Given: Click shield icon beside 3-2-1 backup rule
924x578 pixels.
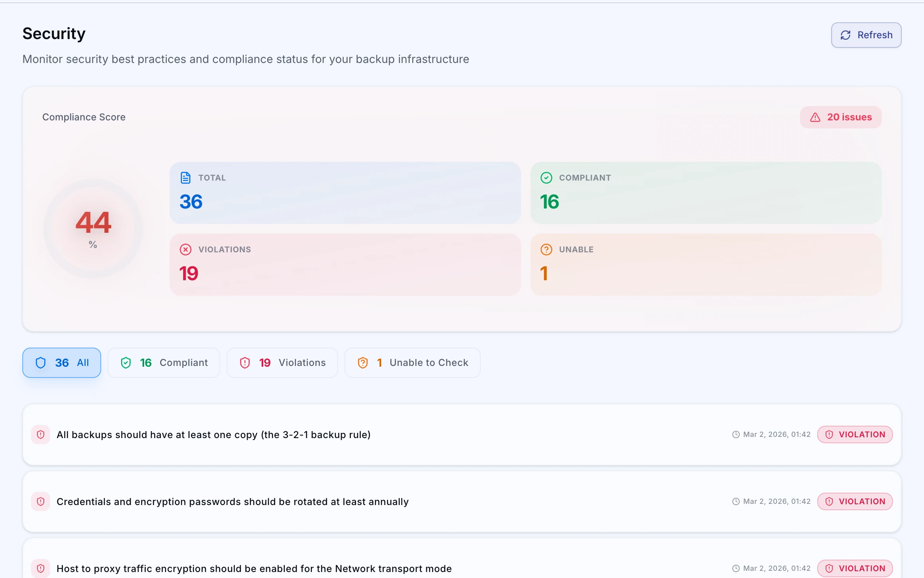Looking at the screenshot, I should click(x=41, y=434).
